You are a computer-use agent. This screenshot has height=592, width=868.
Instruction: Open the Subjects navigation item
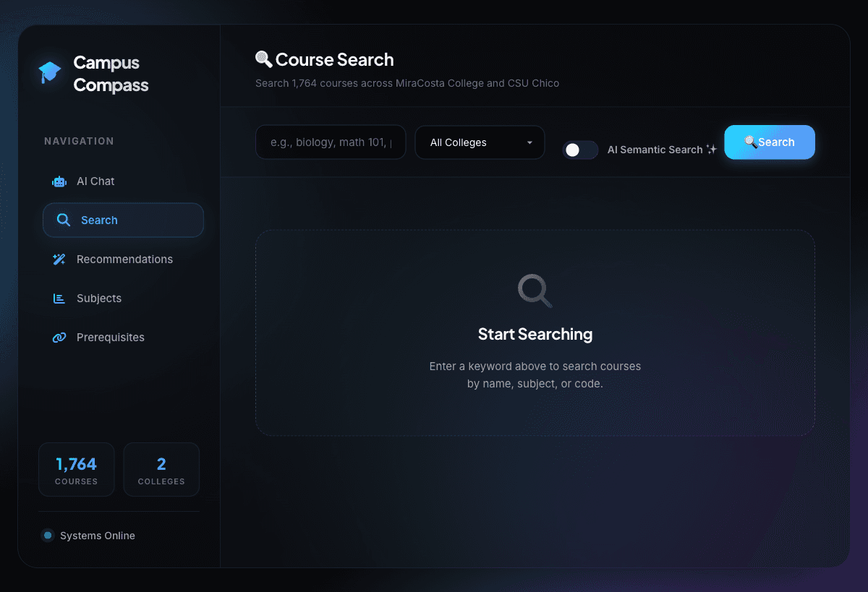123,299
